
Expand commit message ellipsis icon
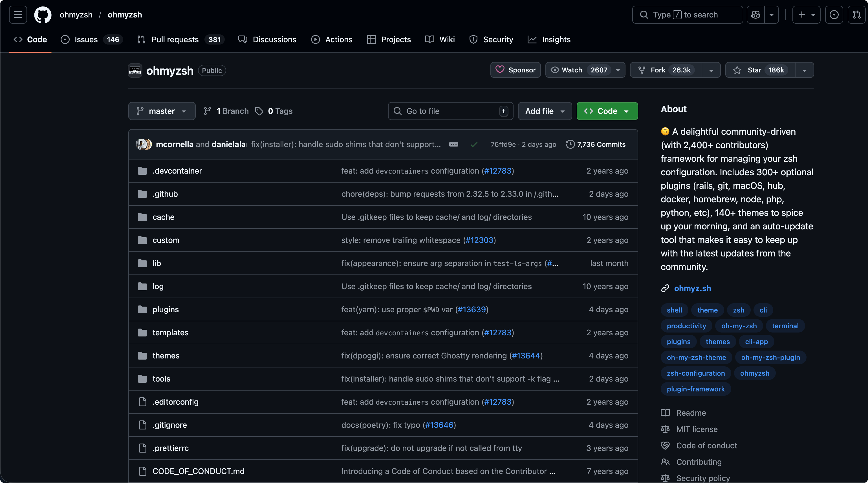click(x=453, y=145)
